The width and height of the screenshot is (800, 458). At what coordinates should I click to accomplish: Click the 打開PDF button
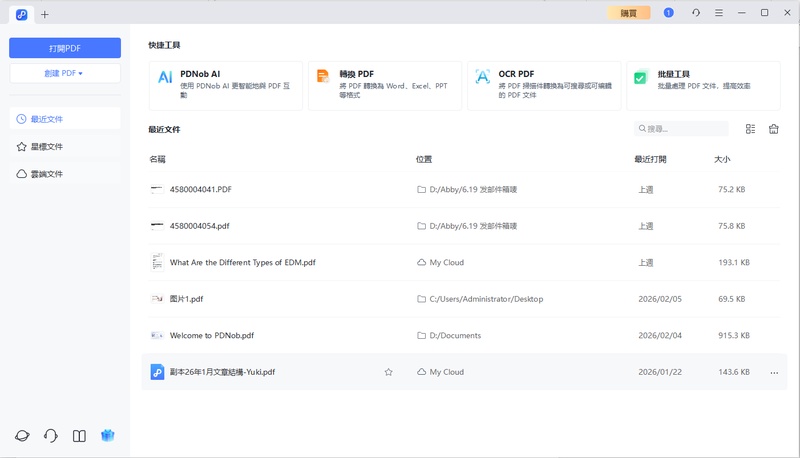point(65,48)
